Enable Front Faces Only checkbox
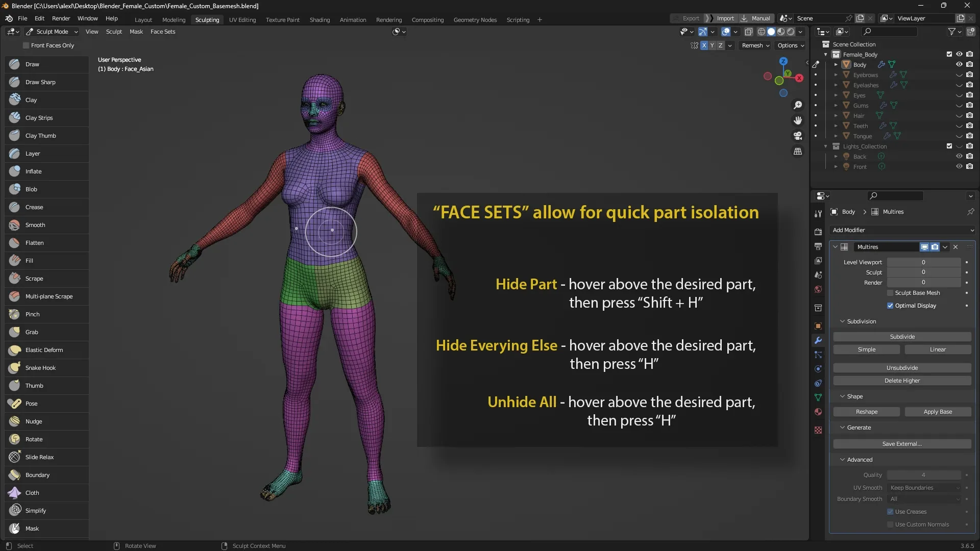Viewport: 980px width, 551px height. click(x=26, y=45)
